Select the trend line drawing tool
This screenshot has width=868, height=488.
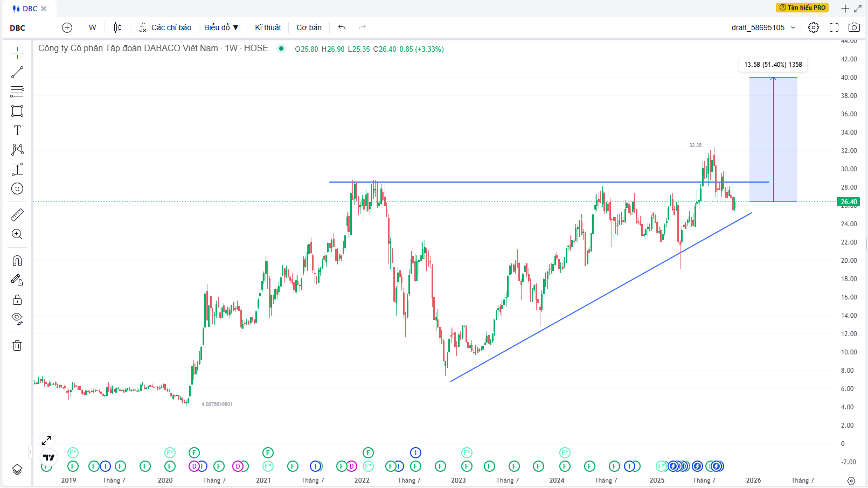point(17,72)
